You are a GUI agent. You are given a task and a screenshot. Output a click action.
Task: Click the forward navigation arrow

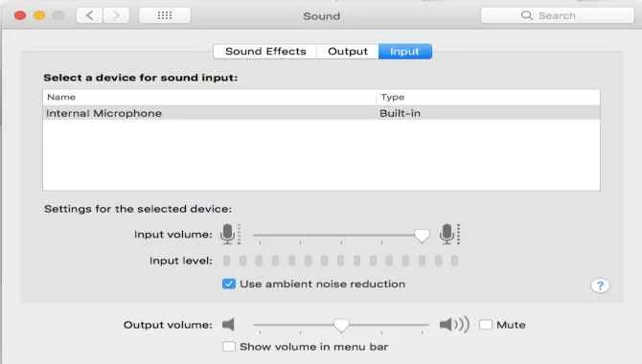coord(116,15)
